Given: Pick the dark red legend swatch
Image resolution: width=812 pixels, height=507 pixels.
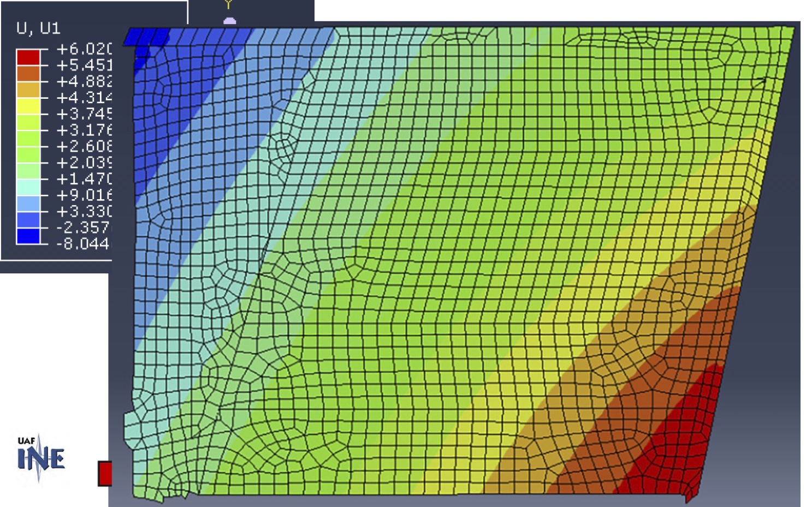Looking at the screenshot, I should 28,57.
